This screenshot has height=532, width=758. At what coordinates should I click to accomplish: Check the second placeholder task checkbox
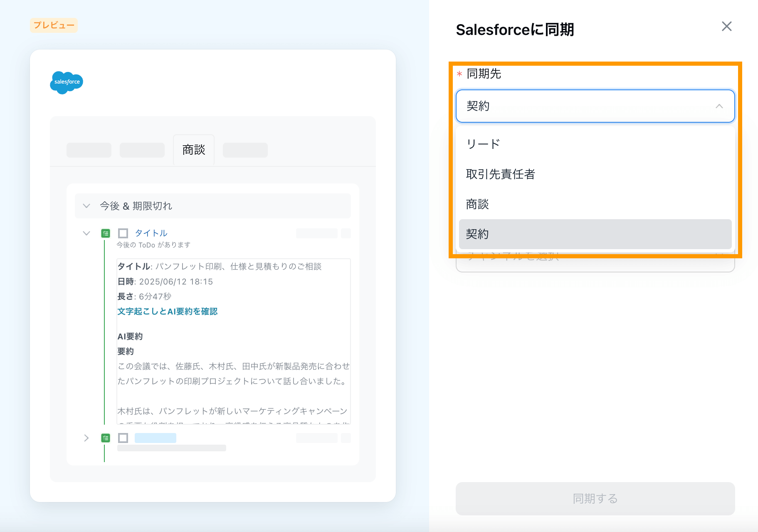coord(123,438)
